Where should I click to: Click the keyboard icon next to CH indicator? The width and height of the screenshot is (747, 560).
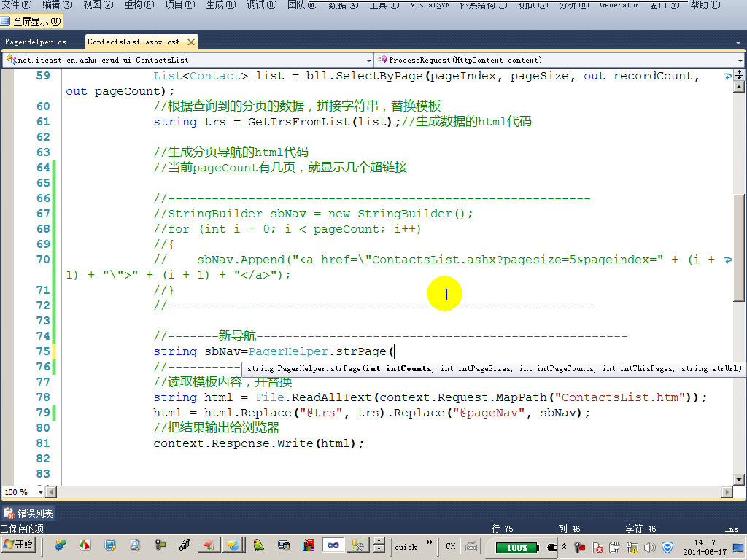[x=471, y=547]
